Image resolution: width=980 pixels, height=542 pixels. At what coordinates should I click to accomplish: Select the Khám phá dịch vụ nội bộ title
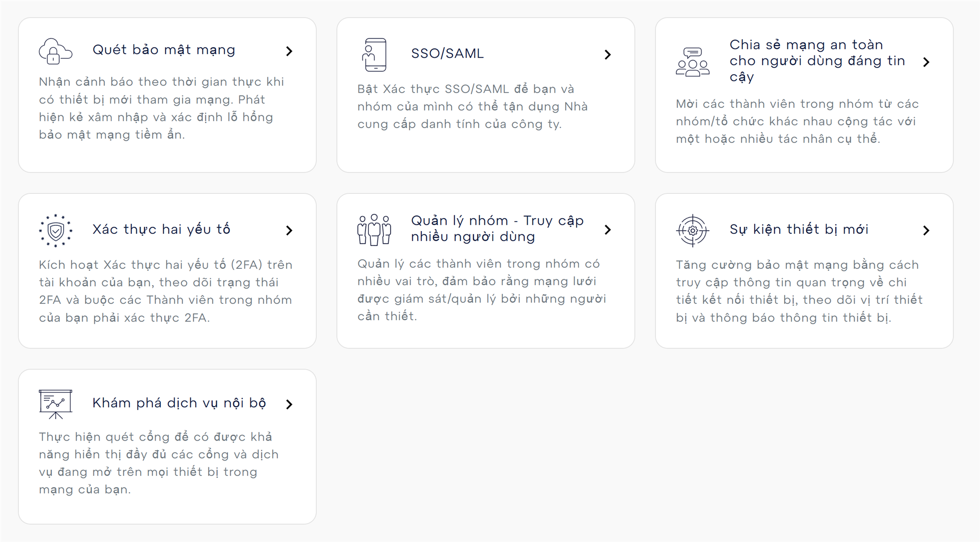[x=179, y=403]
